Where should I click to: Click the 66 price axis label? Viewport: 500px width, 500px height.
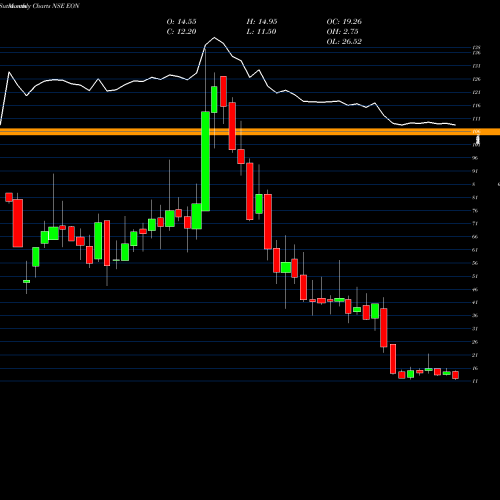coord(475,237)
